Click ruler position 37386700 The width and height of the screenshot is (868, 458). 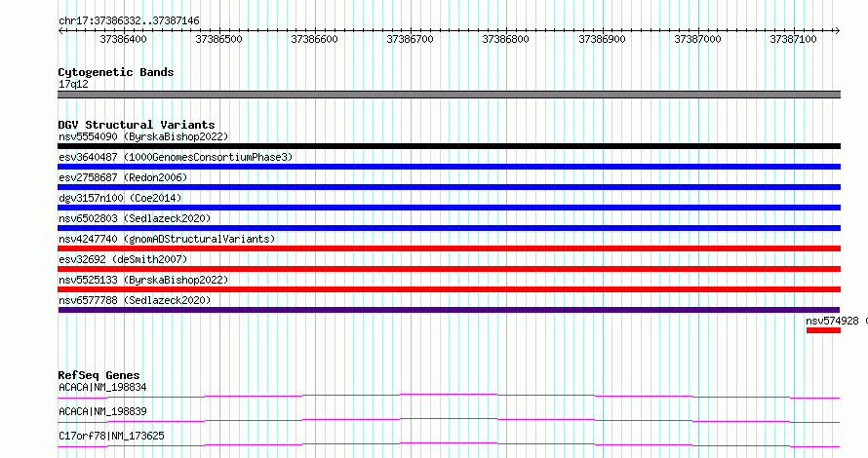click(x=411, y=39)
